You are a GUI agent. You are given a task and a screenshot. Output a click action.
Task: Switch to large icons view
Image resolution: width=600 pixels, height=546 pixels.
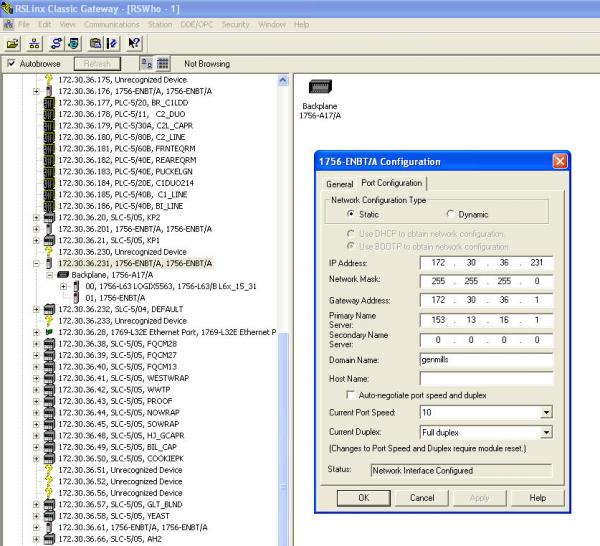tap(147, 64)
